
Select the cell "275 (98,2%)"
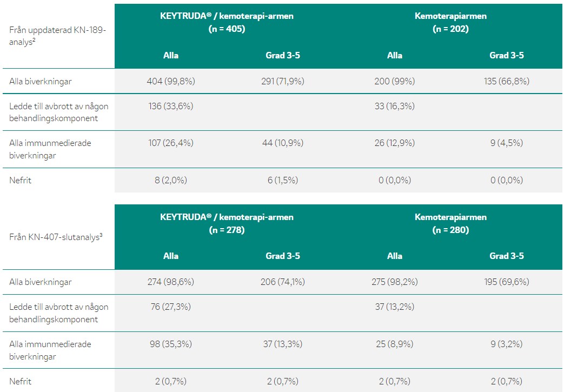pyautogui.click(x=395, y=282)
